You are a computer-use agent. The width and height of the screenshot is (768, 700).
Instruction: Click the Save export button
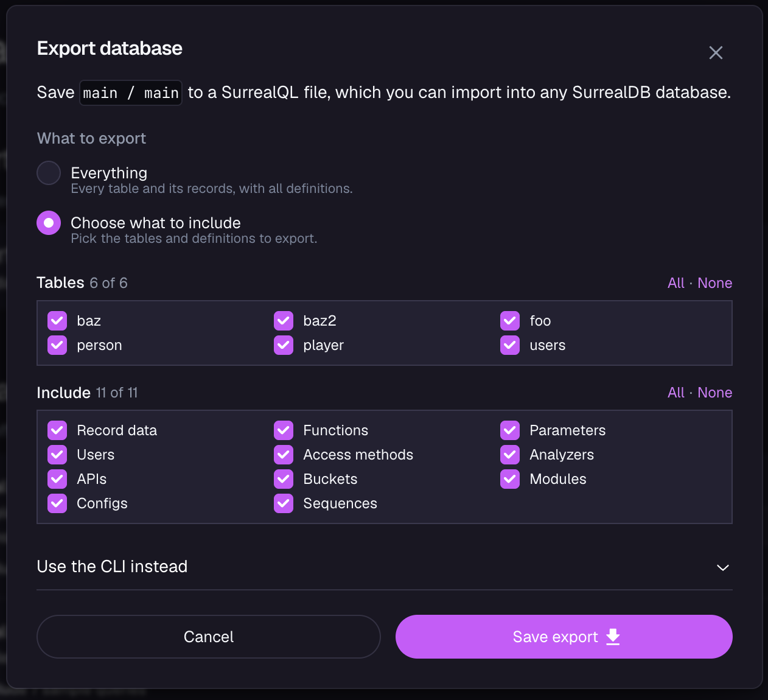(564, 637)
